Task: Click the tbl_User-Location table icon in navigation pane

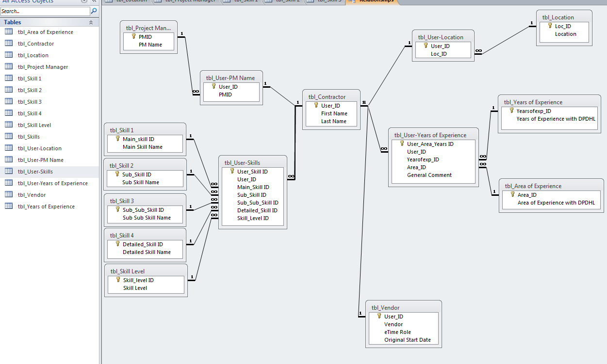Action: click(8, 148)
